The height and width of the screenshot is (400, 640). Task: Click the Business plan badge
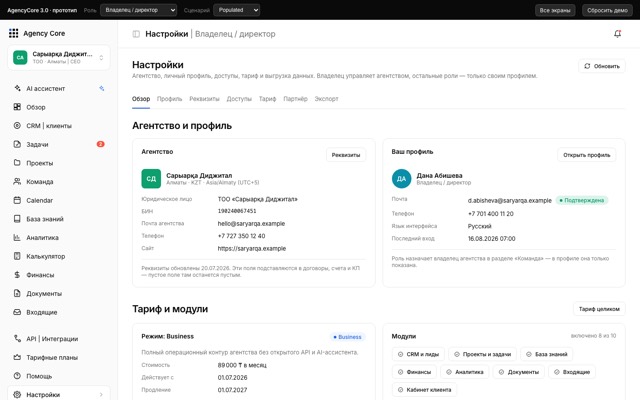coord(347,337)
